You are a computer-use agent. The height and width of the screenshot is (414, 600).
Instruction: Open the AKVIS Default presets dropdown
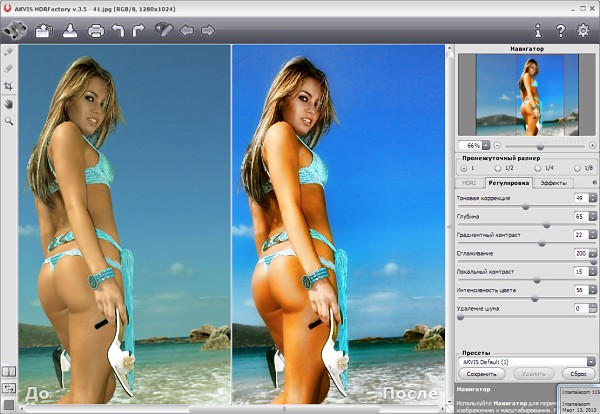coord(592,361)
